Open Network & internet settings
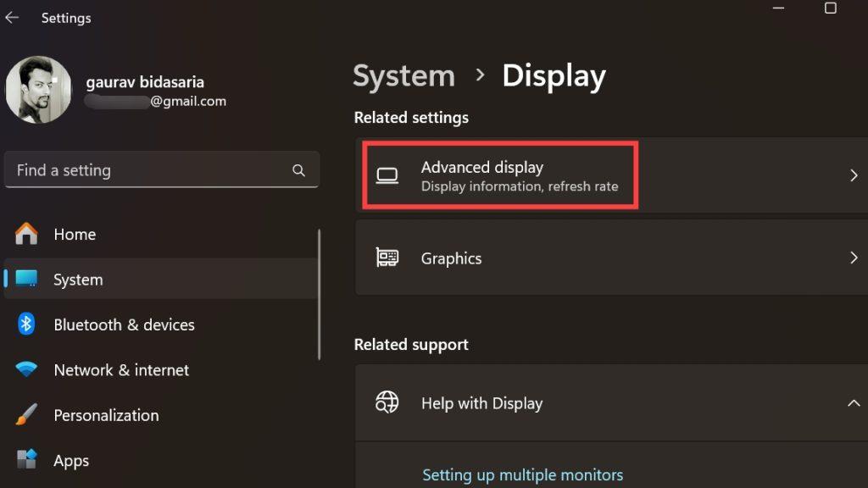868x488 pixels. click(x=160, y=370)
